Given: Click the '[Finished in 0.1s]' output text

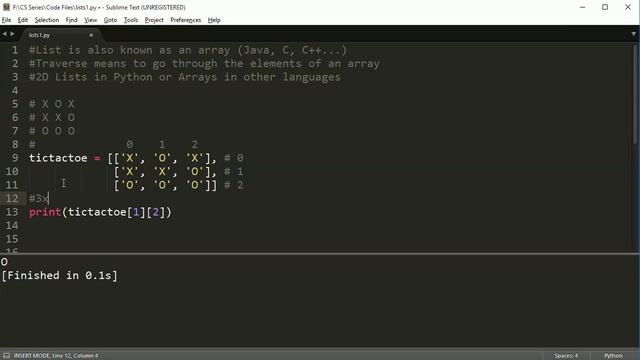Looking at the screenshot, I should click(60, 276).
